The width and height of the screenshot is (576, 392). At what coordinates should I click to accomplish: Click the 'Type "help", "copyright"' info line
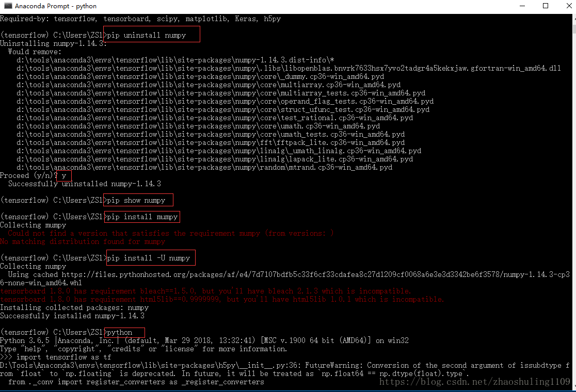tap(143, 349)
